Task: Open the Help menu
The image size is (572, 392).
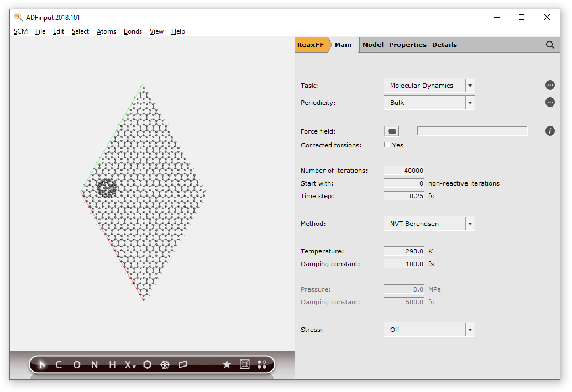Action: pyautogui.click(x=178, y=31)
